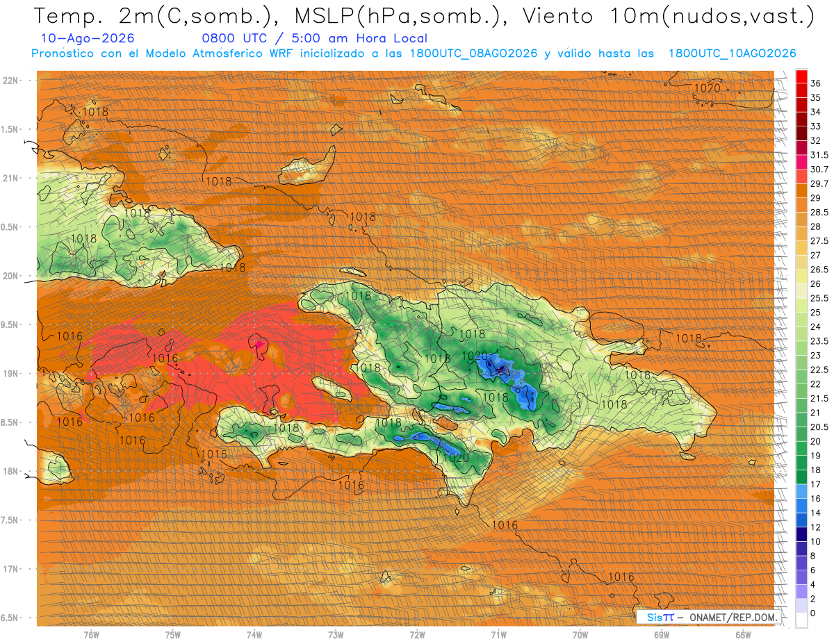Click the '71W' longitude axis label
Viewport: 834px width, 644px height.
pos(498,634)
